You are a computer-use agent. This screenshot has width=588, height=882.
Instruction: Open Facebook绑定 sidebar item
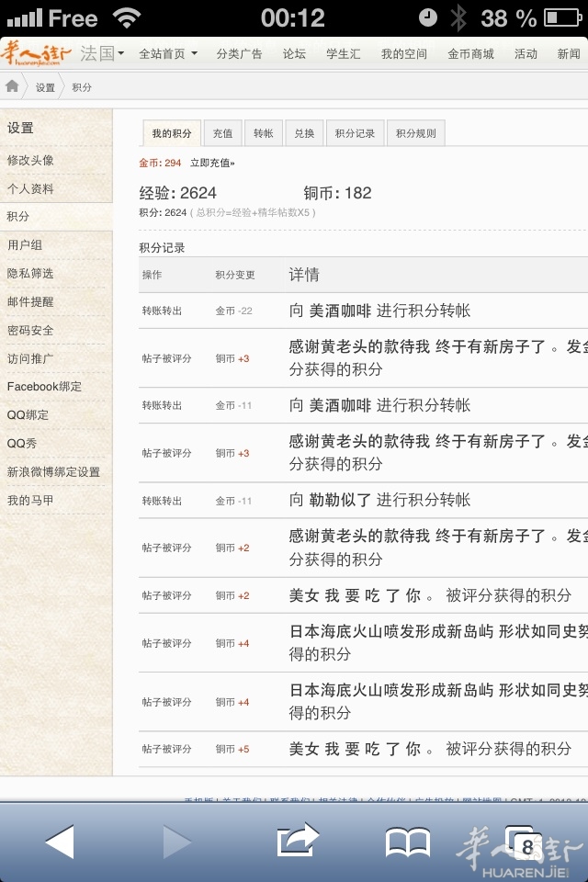click(44, 387)
